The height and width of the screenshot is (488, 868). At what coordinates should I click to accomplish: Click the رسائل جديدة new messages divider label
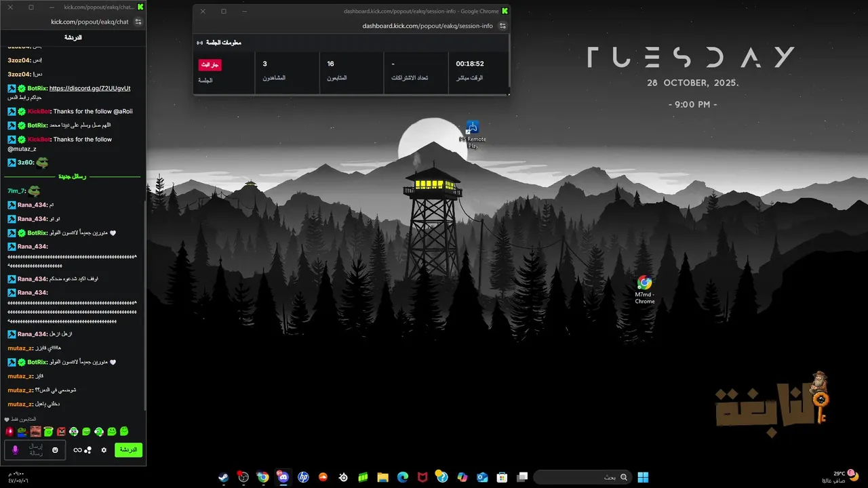pos(73,176)
